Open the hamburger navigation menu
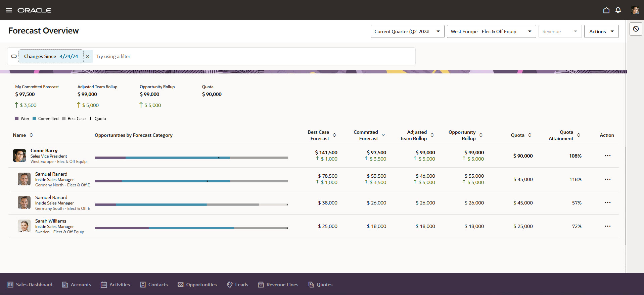Image resolution: width=644 pixels, height=295 pixels. coord(9,10)
